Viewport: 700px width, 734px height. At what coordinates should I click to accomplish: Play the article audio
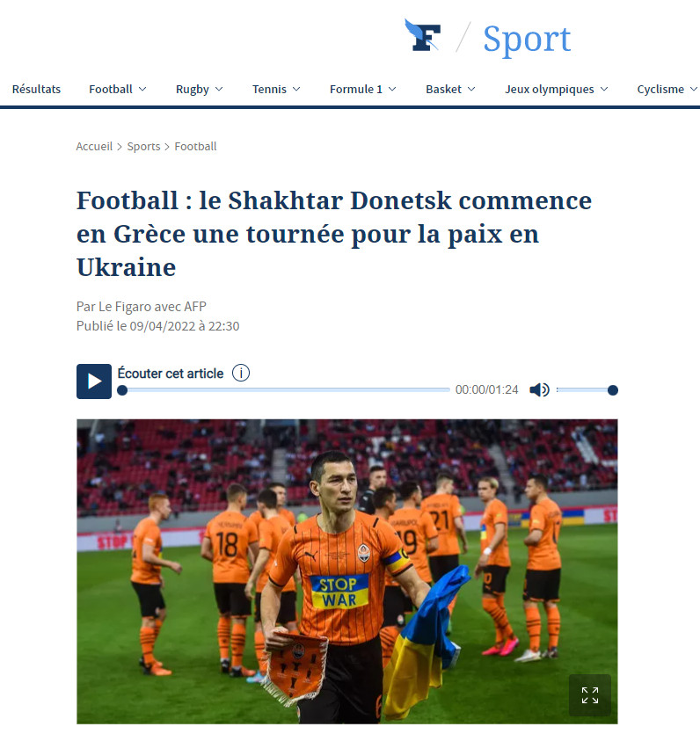coord(94,382)
